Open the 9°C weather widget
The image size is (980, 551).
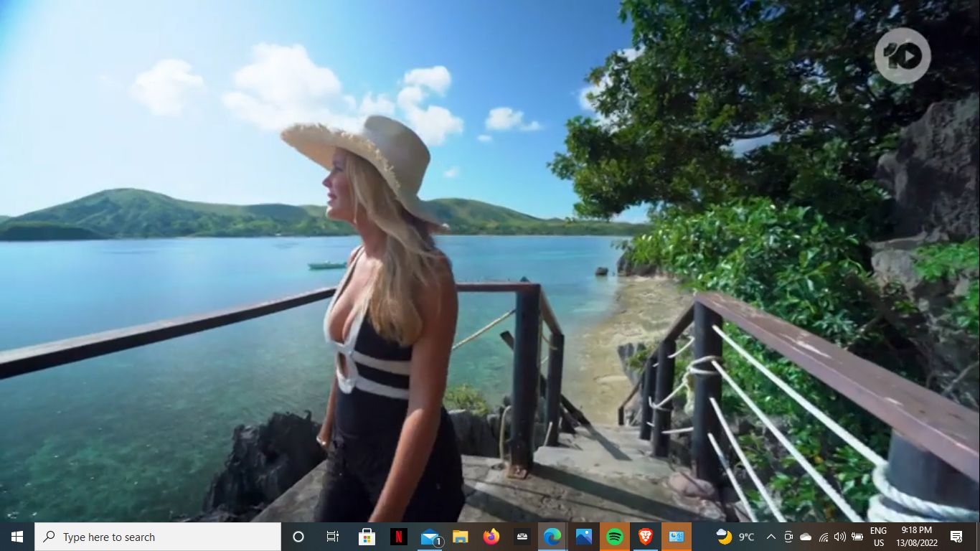pyautogui.click(x=735, y=537)
